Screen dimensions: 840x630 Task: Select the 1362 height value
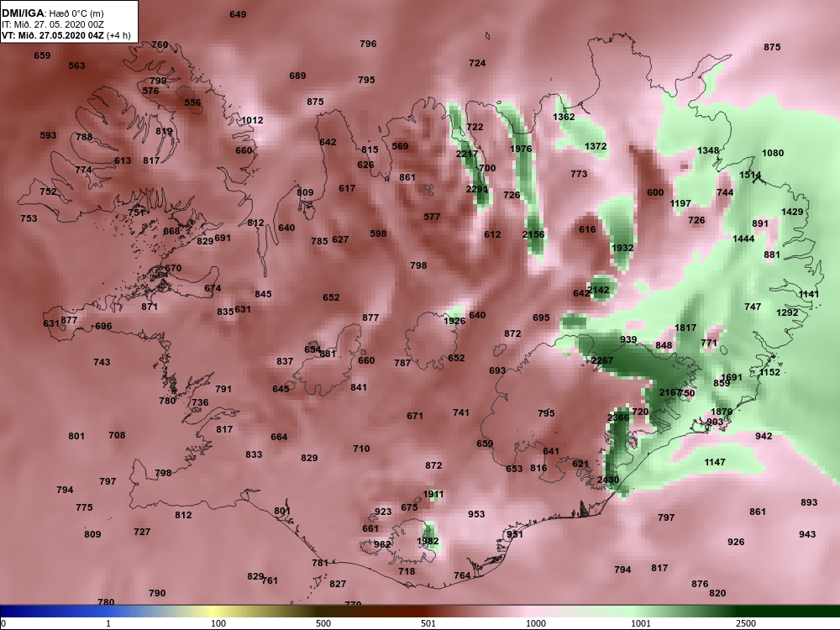(x=564, y=117)
